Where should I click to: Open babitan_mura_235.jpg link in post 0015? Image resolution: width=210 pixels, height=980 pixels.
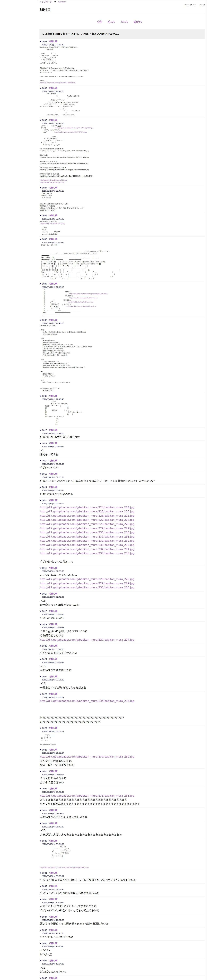[87, 554]
